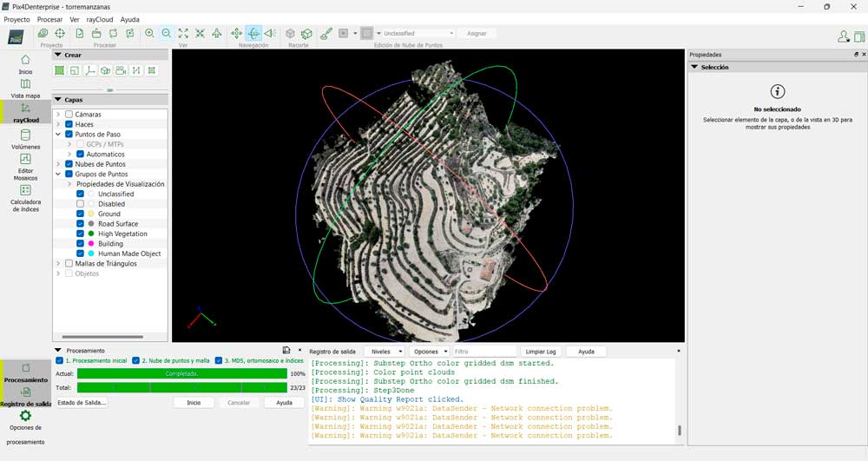Click the pink Building color swatch
Viewport: 868px width, 461px height.
pos(91,244)
